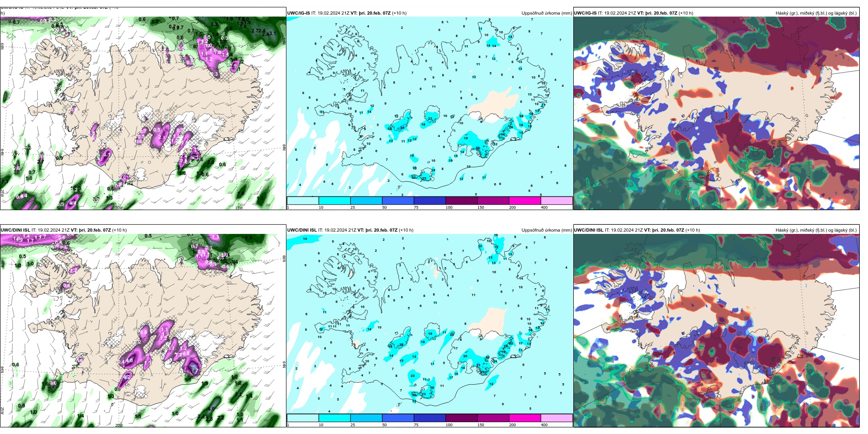Click the purple 150–200 mm swatch in IG-IS legend
This screenshot has width=868, height=434.
click(x=493, y=201)
